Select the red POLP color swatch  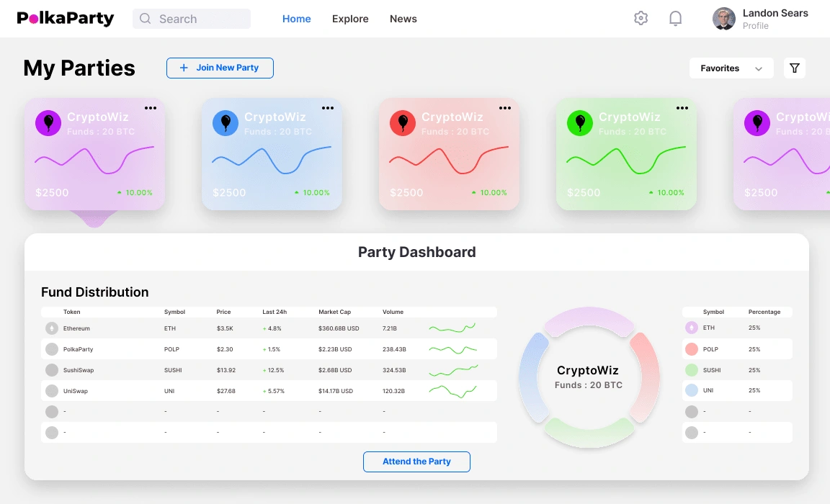(692, 349)
